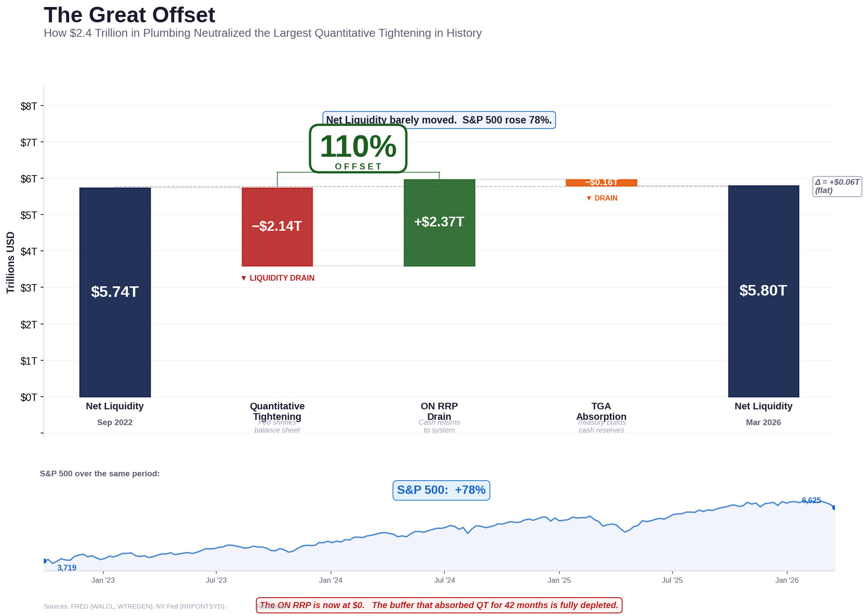Click the title The Great Offset

pos(130,15)
